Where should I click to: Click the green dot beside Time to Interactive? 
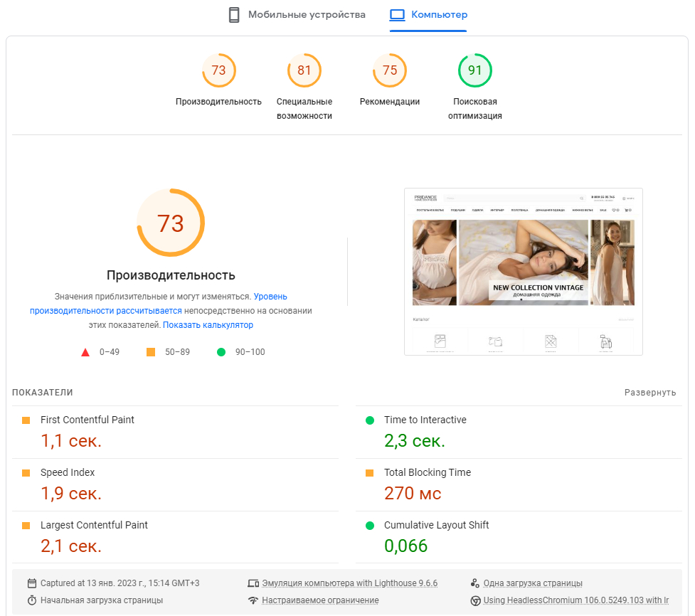click(x=370, y=420)
